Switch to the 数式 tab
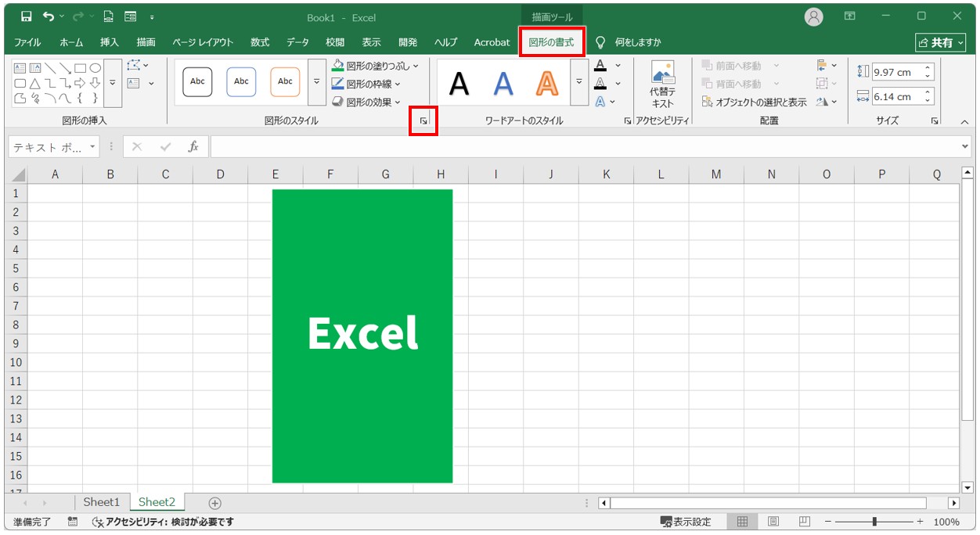 tap(260, 42)
